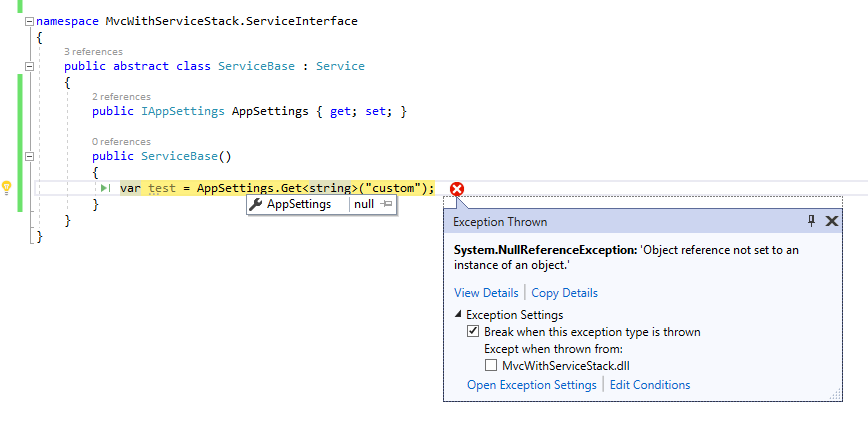Check the MvcWithServiceStack.dll exception checkbox
The width and height of the screenshot is (868, 447).
click(490, 365)
